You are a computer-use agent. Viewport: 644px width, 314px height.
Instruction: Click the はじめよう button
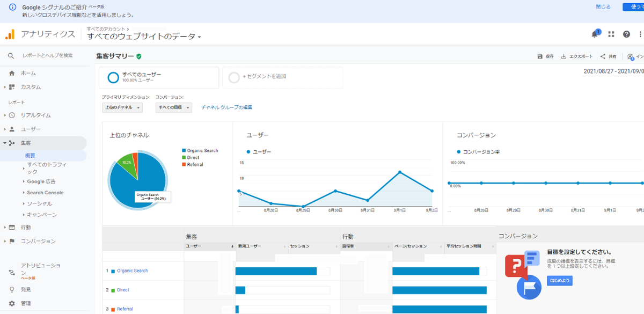559,281
